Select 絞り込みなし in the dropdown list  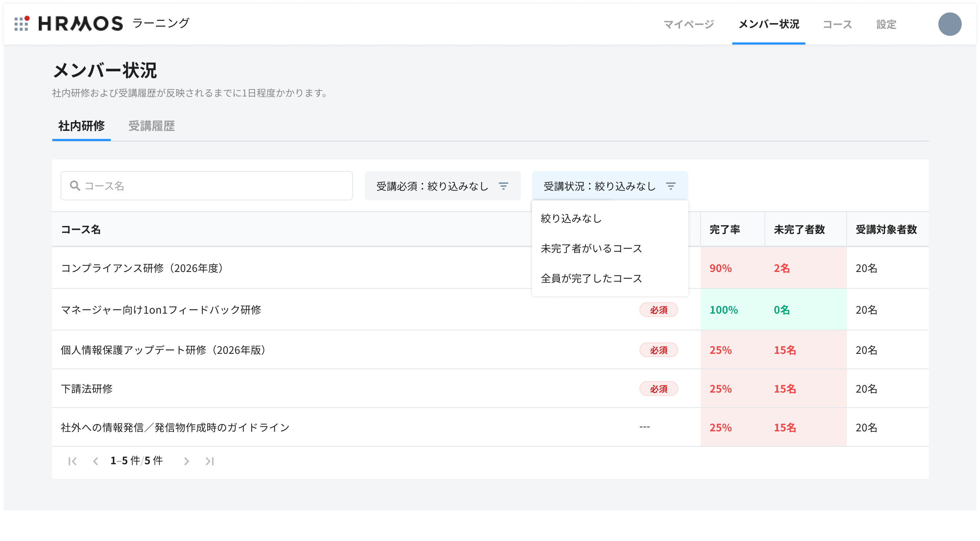point(610,218)
